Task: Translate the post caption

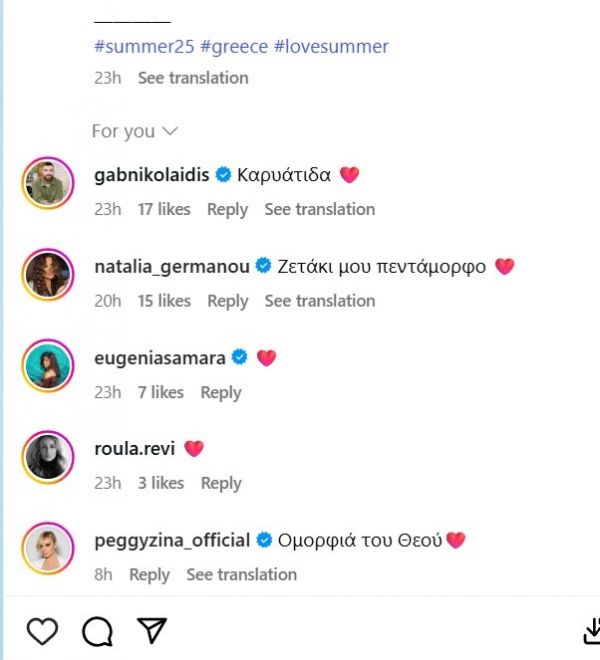Action: [193, 77]
